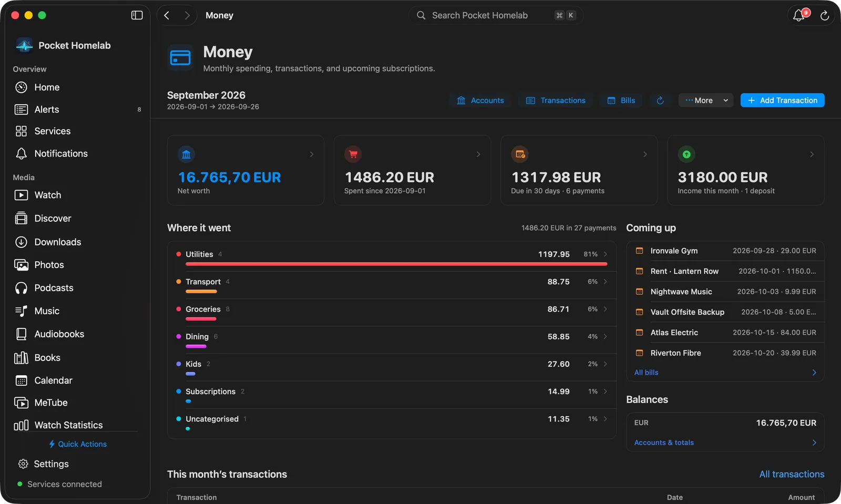Screen dimensions: 841x504
Task: Click the Groceries pink spending bar
Action: coord(201,318)
